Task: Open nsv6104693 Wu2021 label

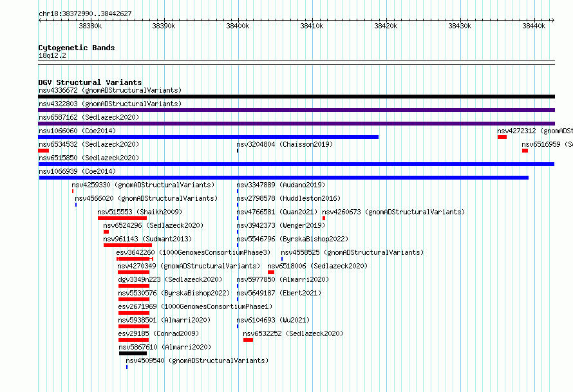Action: click(273, 320)
